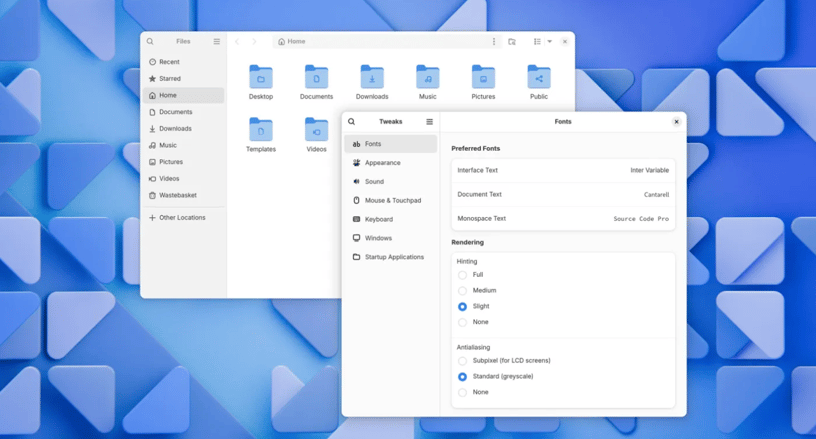
Task: Open the Home path three-dot menu
Action: pyautogui.click(x=494, y=42)
